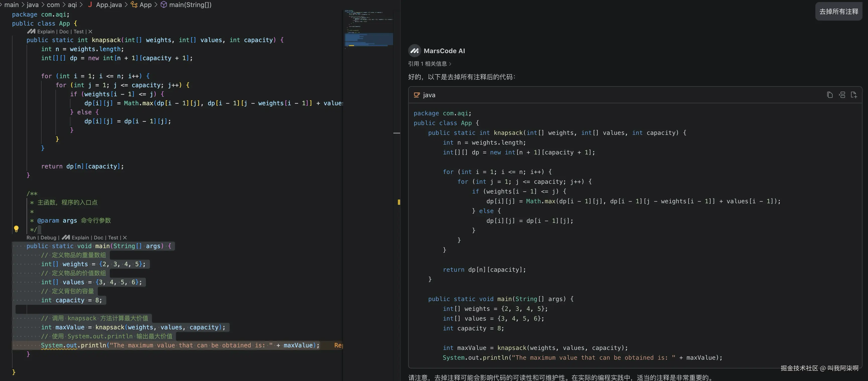Close the CodeLens above the main method

[x=125, y=237]
